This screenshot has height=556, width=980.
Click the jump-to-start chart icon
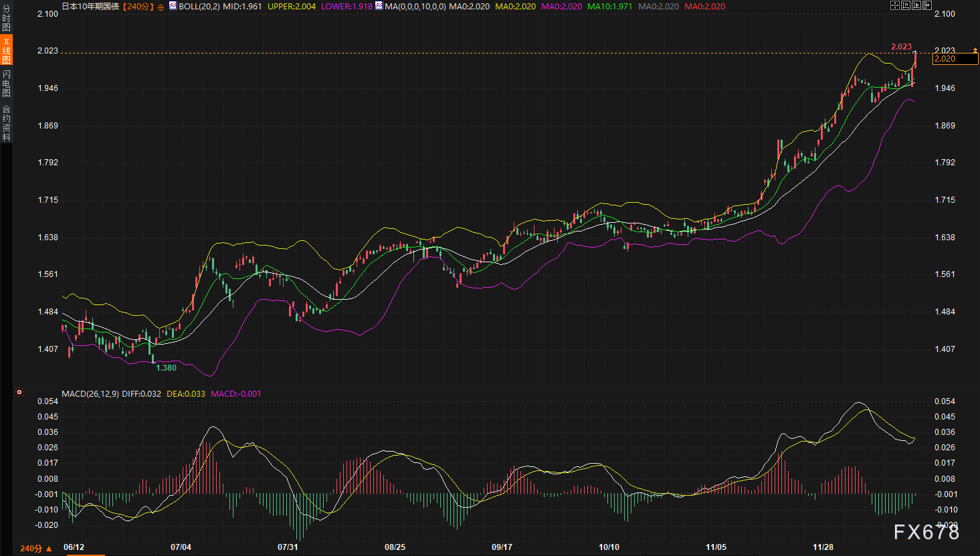[x=906, y=5]
